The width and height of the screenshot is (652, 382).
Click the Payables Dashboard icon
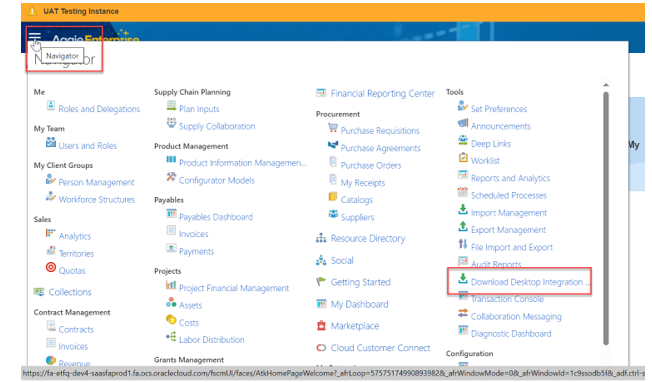[171, 213]
